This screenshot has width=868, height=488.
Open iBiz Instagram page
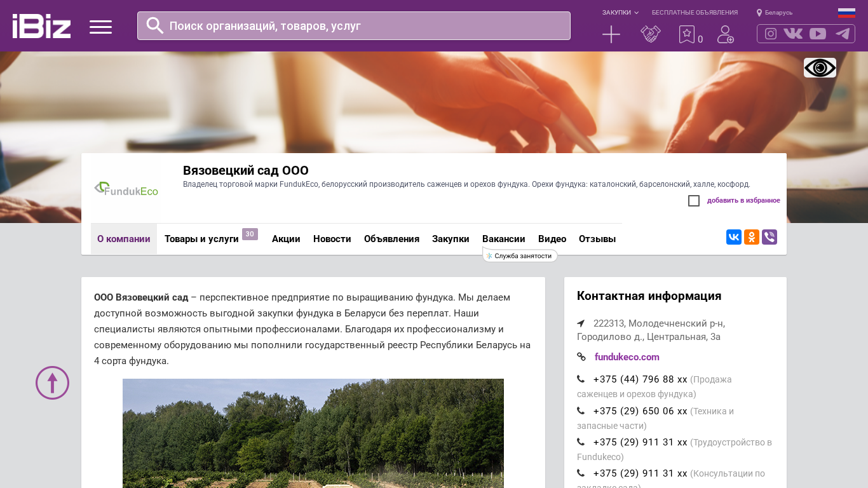click(771, 34)
